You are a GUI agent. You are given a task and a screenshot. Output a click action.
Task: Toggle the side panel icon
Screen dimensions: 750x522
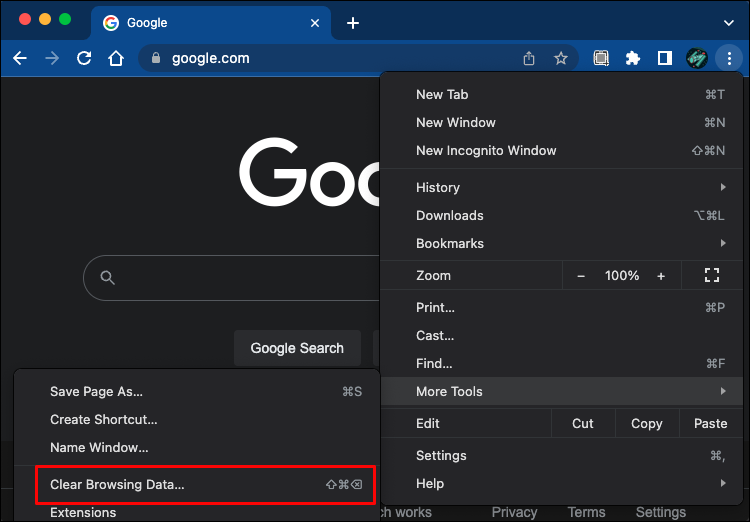(664, 59)
